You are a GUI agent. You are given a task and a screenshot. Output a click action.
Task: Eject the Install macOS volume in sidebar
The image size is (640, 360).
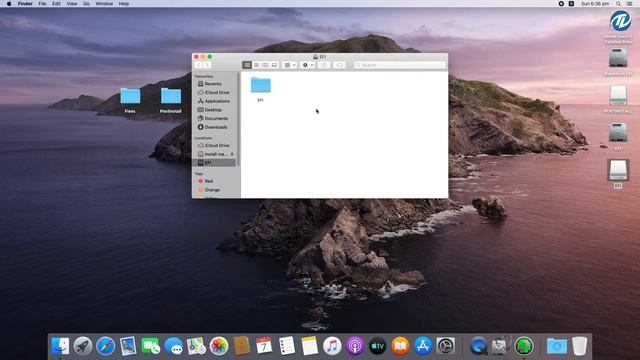click(x=232, y=154)
